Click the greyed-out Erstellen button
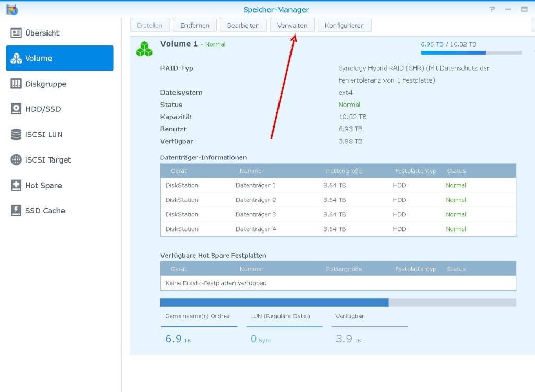Viewport: 535px width, 392px height. coord(150,25)
